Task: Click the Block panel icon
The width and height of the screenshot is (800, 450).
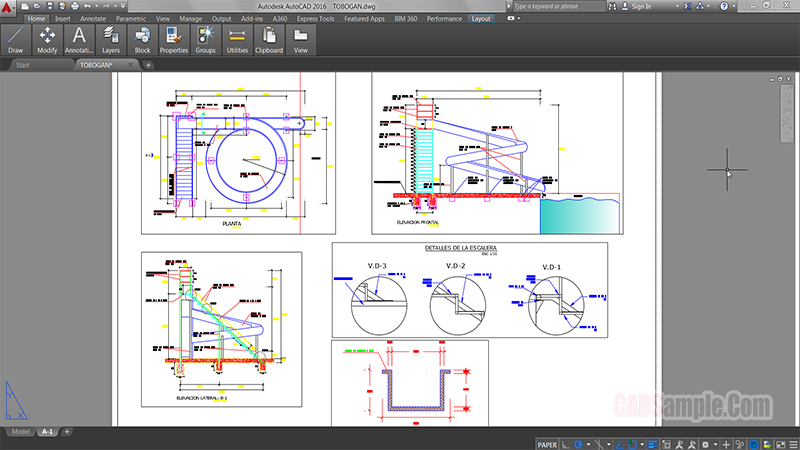Action: pos(142,39)
